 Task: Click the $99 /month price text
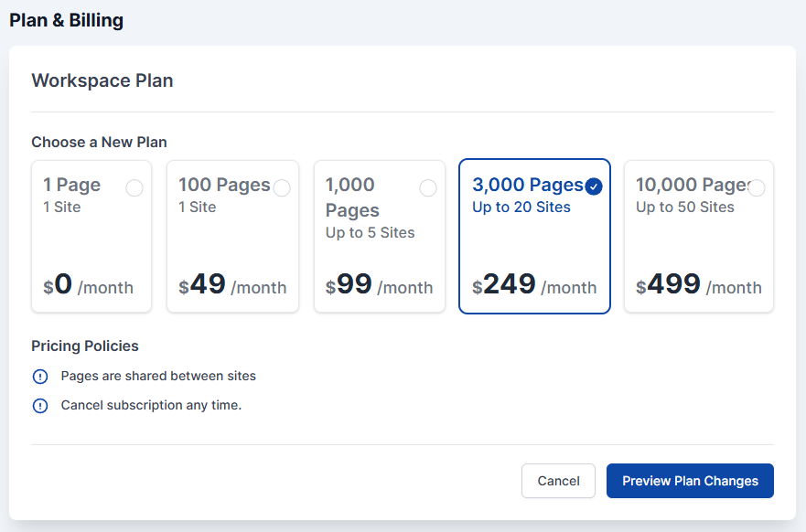pyautogui.click(x=379, y=285)
